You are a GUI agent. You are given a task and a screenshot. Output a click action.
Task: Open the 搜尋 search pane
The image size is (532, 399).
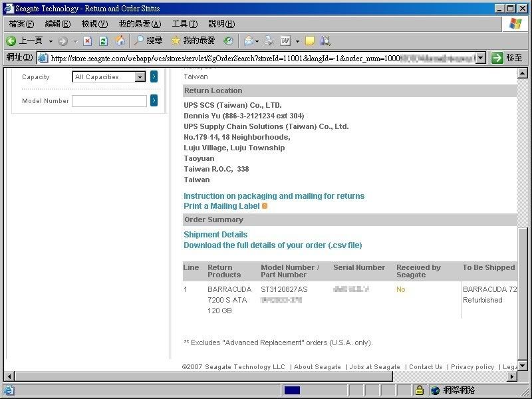click(148, 41)
